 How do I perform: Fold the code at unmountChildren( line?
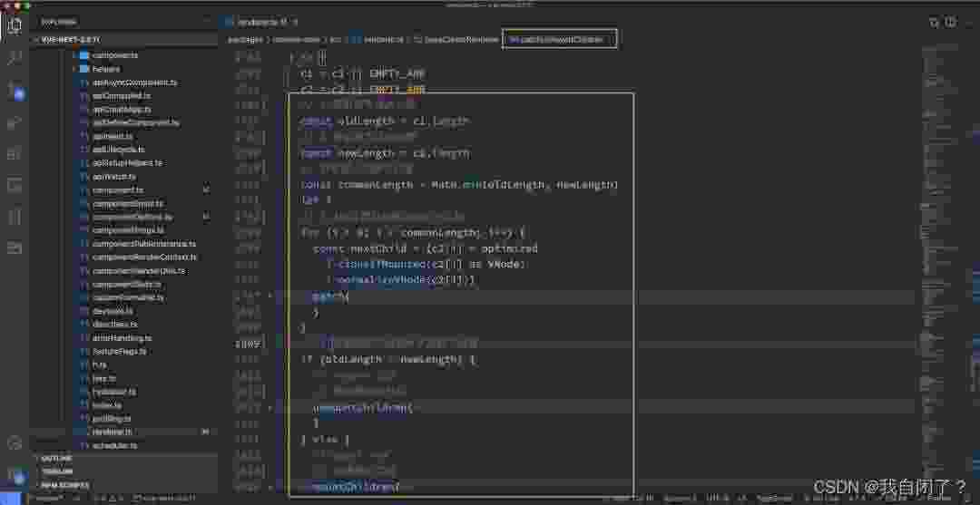pos(271,408)
